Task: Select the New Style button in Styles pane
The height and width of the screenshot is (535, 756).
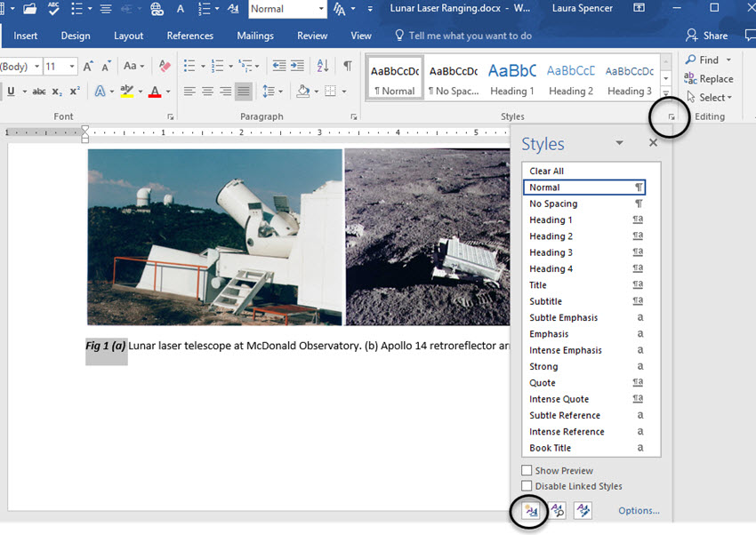Action: [531, 511]
